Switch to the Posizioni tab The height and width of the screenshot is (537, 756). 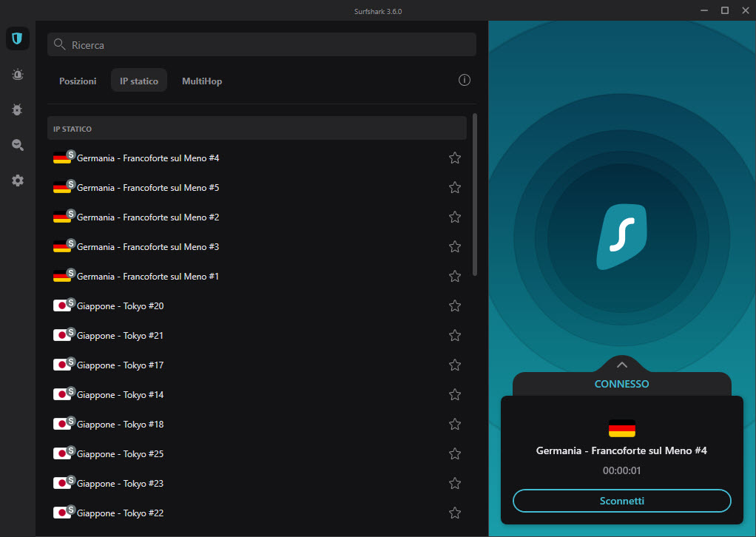pos(78,81)
